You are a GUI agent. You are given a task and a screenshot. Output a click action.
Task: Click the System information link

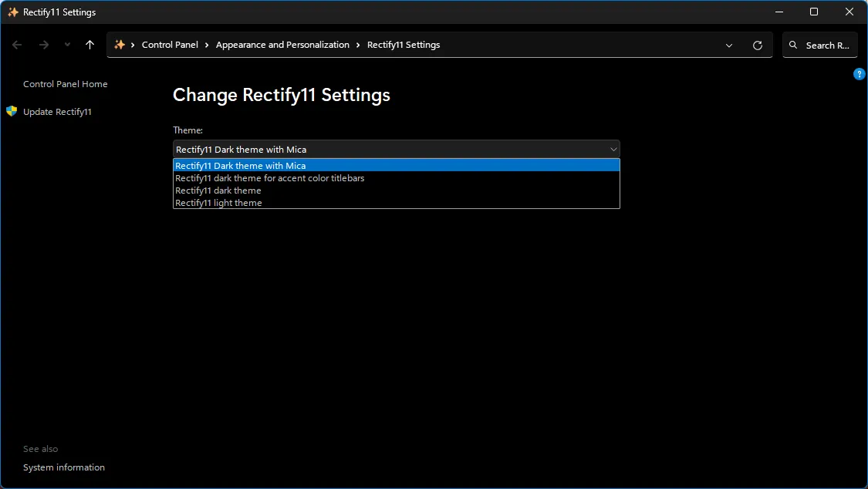[x=64, y=467]
